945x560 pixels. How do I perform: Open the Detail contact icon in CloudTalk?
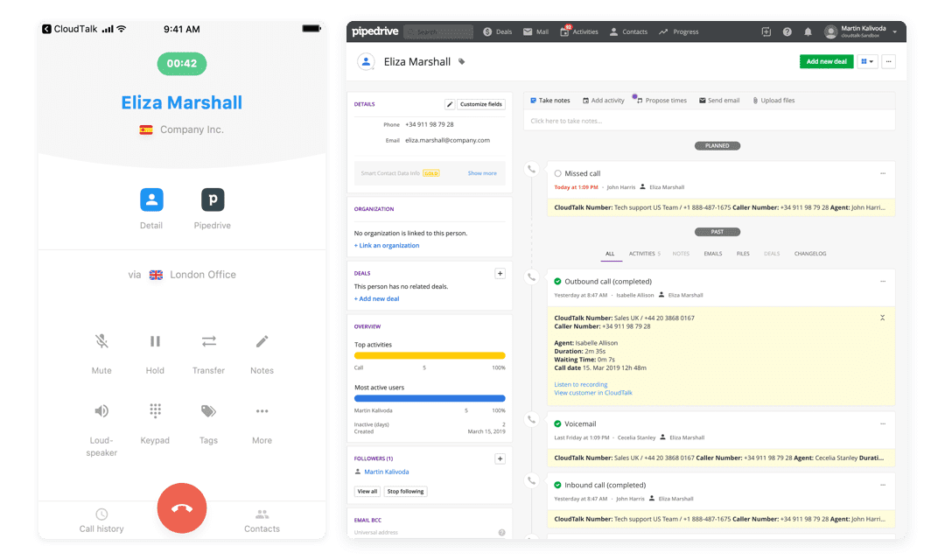pos(151,199)
